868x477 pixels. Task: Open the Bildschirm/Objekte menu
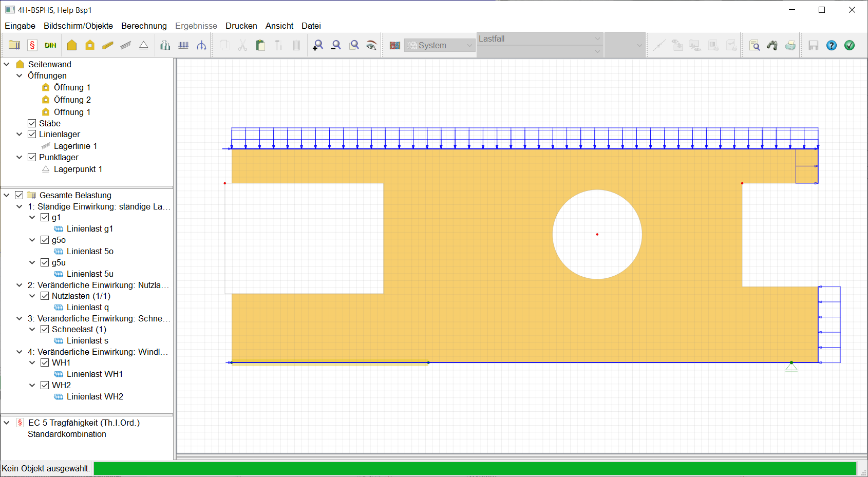click(x=78, y=26)
